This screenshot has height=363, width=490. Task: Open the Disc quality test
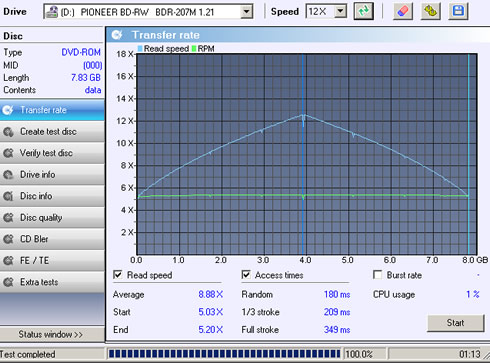click(x=52, y=218)
